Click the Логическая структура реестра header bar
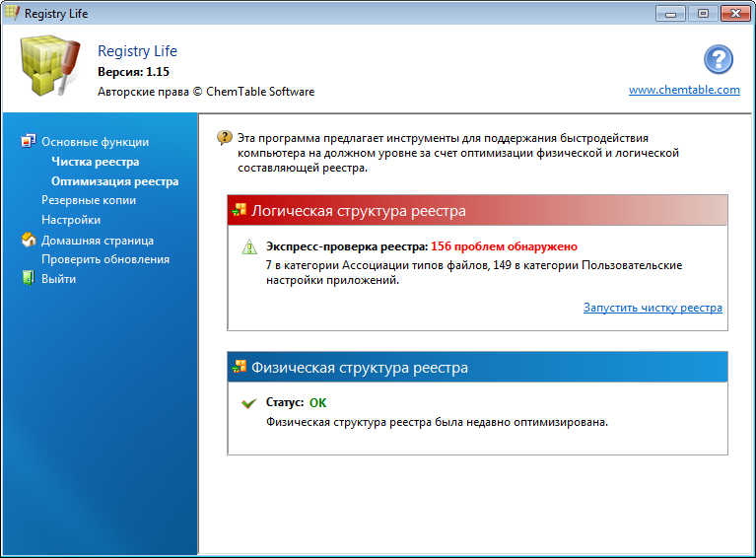 point(477,210)
